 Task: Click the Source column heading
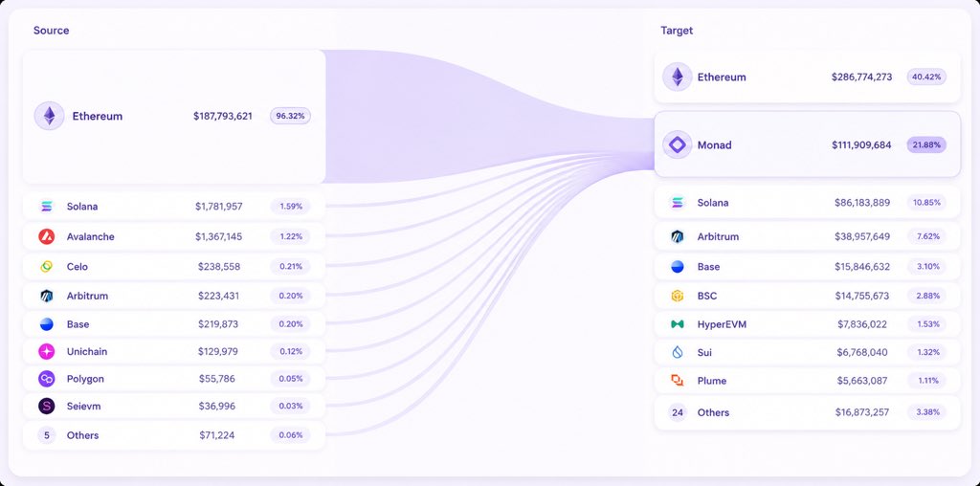tap(52, 30)
